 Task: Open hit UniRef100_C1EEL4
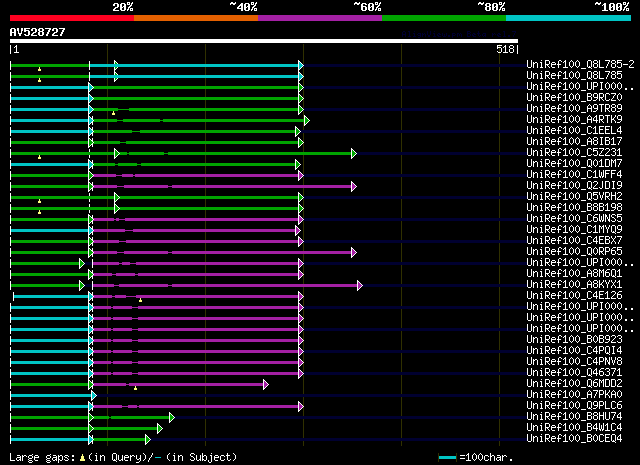coord(574,131)
